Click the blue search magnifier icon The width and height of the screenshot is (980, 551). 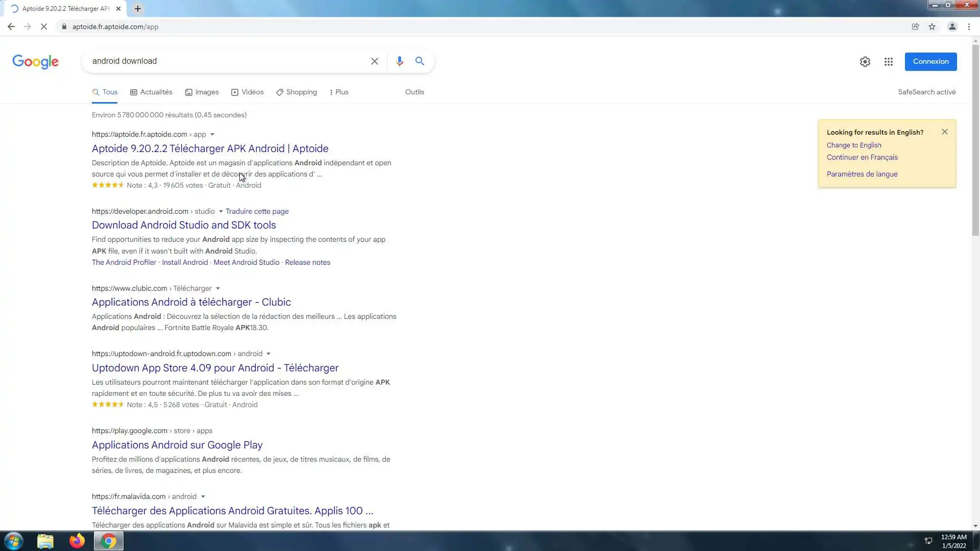(x=420, y=61)
